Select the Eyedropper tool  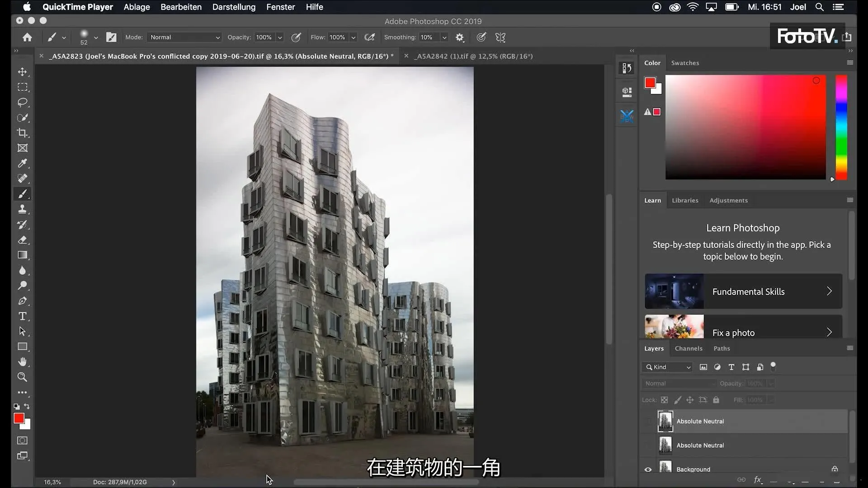(23, 164)
